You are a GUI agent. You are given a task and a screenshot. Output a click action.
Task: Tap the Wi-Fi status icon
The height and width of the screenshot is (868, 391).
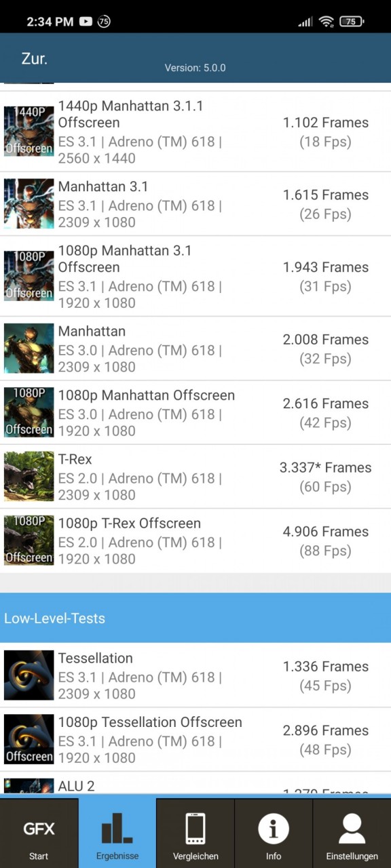click(x=327, y=22)
